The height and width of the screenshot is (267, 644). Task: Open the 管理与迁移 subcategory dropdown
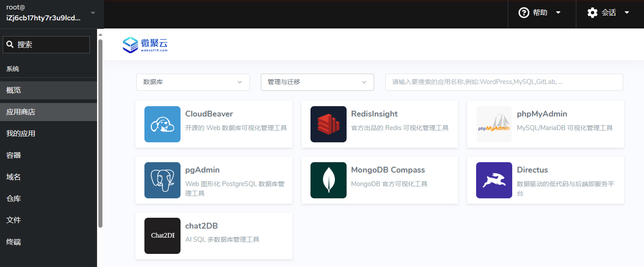317,82
